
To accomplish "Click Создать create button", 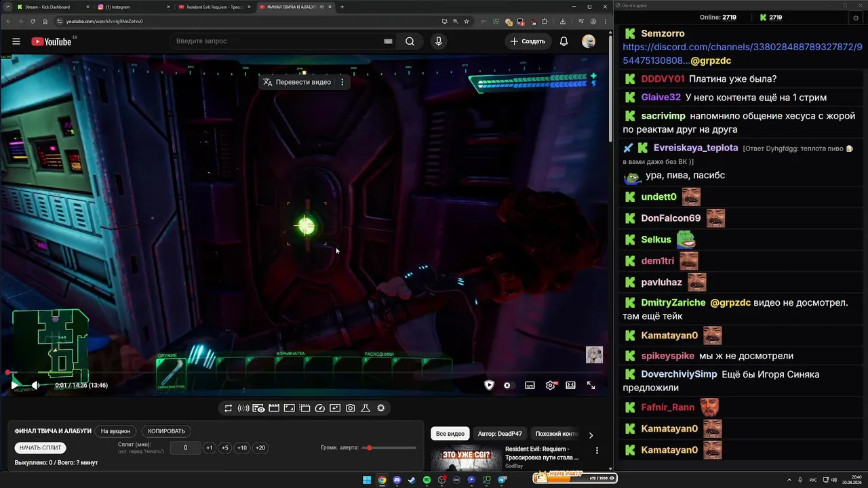I will (x=528, y=41).
